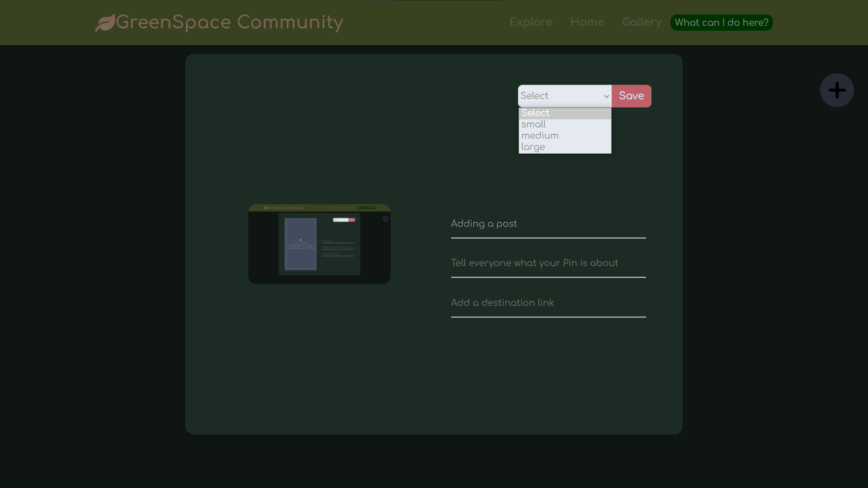Click the leaf logo icon
This screenshot has width=868, height=488.
(105, 23)
